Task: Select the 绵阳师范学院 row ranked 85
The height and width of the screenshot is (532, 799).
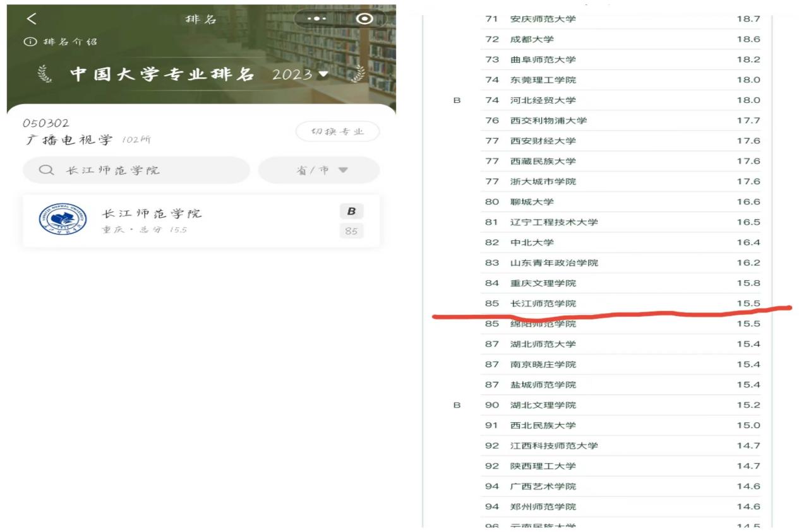Action: pos(543,324)
